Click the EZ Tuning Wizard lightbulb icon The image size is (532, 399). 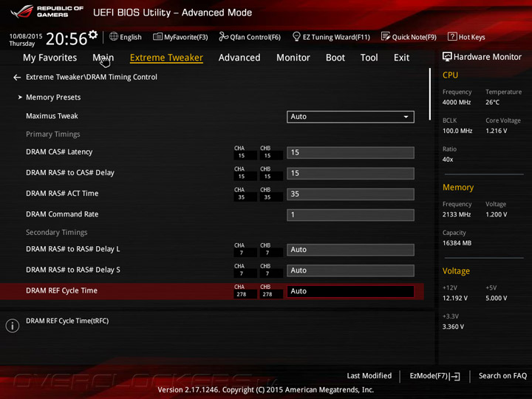pos(296,36)
